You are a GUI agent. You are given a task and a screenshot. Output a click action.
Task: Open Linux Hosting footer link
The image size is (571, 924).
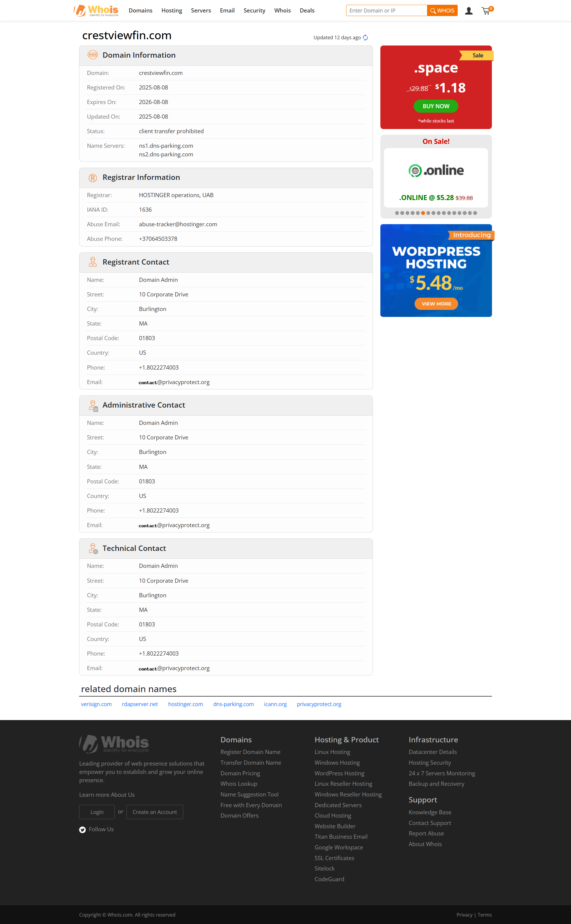pyautogui.click(x=332, y=752)
